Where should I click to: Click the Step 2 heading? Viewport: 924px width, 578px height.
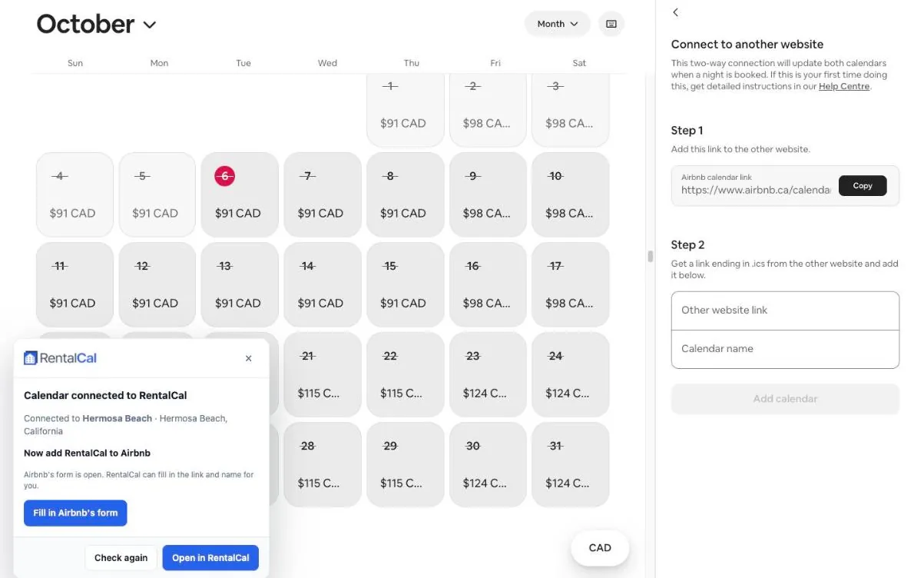[x=687, y=245]
